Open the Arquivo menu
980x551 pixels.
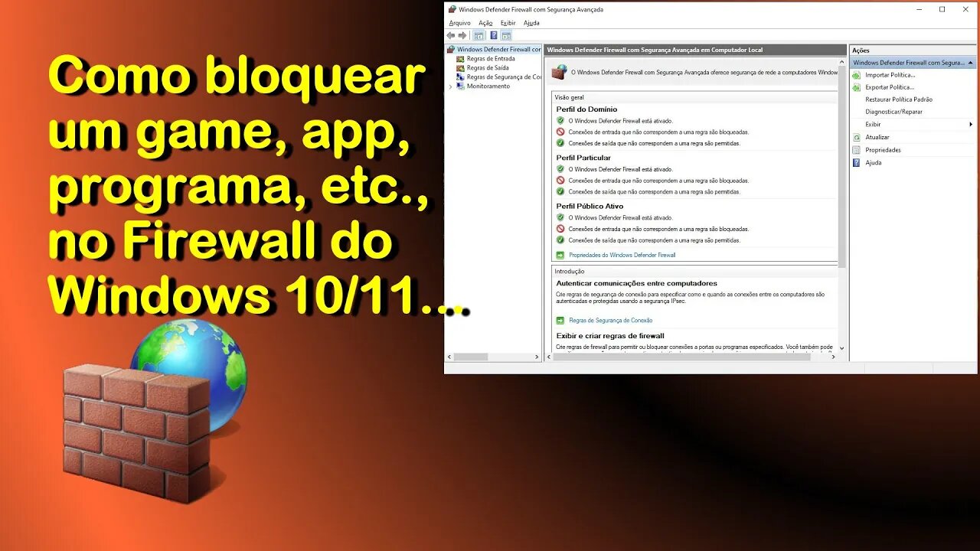[x=460, y=23]
